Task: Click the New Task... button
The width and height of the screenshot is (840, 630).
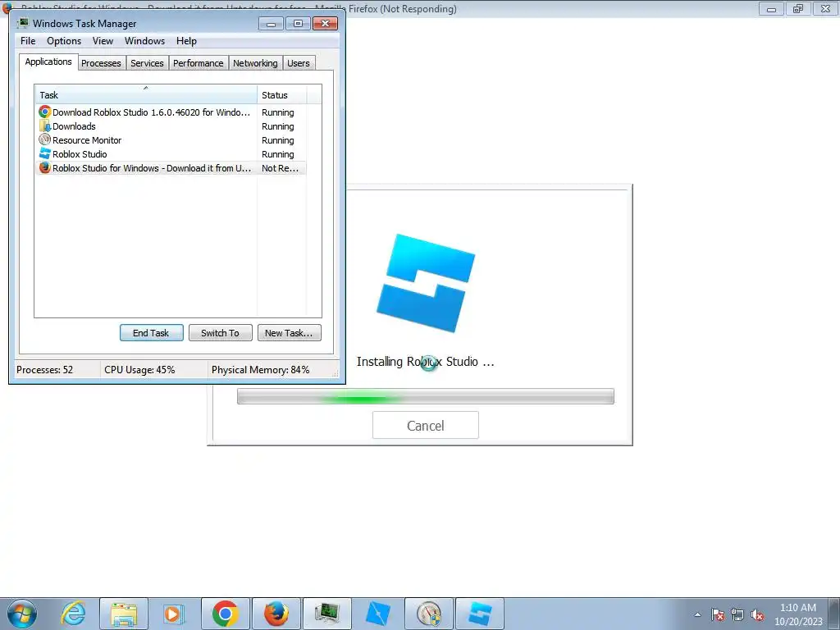Action: click(x=290, y=333)
